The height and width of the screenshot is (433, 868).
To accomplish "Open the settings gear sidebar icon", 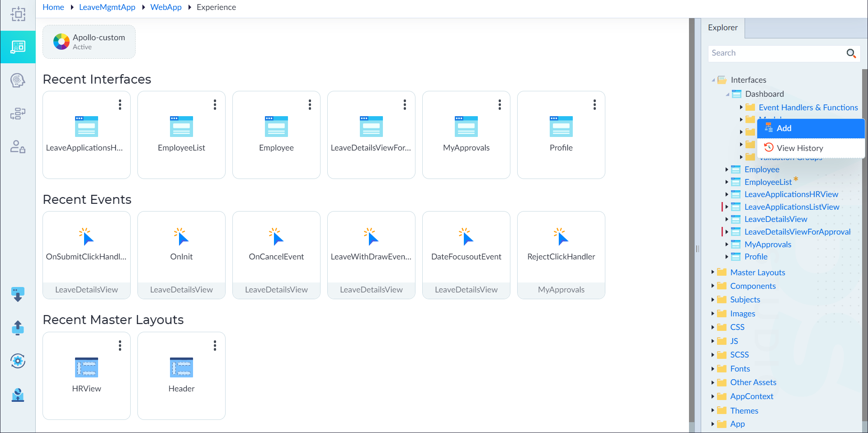I will click(x=18, y=361).
